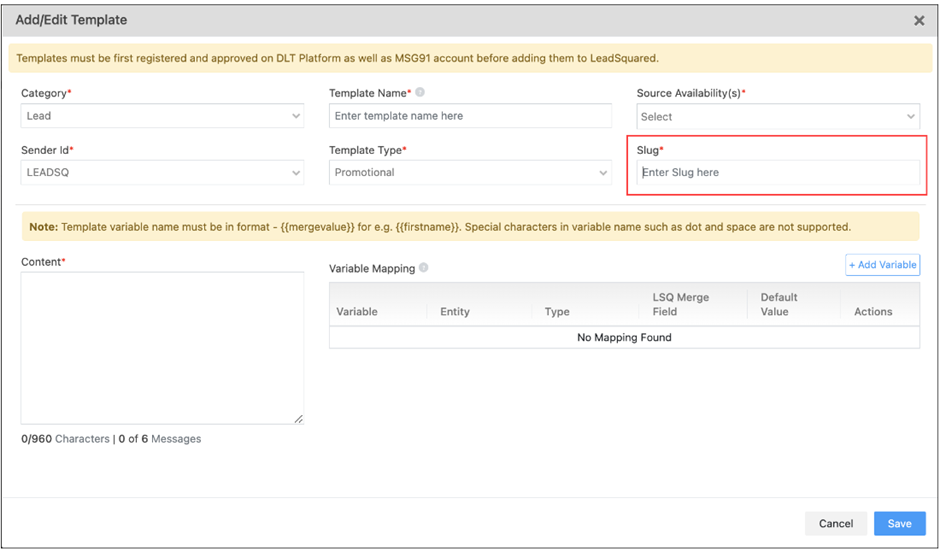Expand the Source Availability(s) dropdown

point(777,117)
